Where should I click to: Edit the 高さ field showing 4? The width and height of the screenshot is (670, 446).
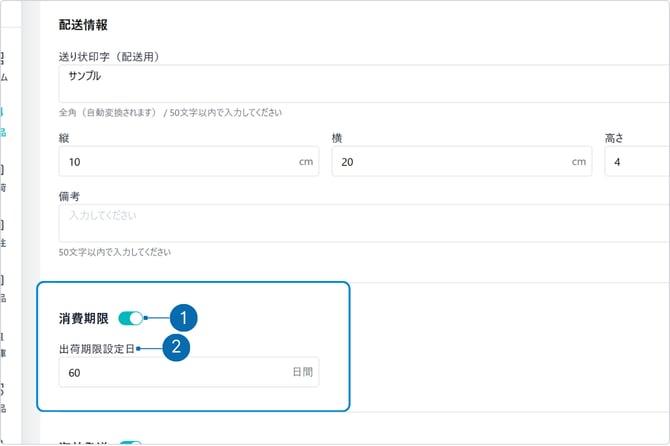[637, 161]
